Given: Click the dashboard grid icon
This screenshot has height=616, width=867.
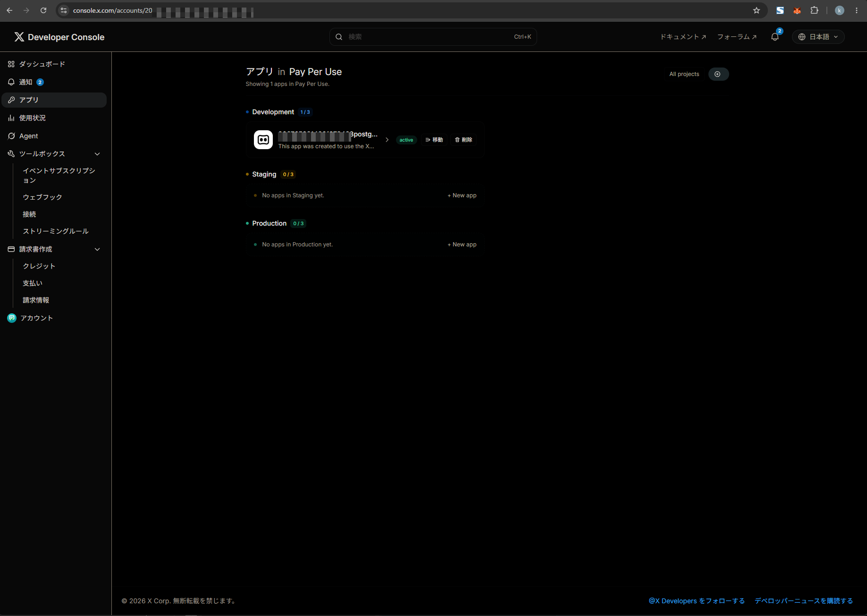Looking at the screenshot, I should click(x=11, y=64).
